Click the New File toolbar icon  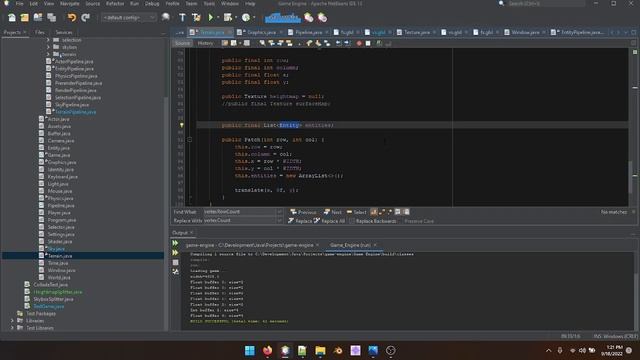point(12,18)
